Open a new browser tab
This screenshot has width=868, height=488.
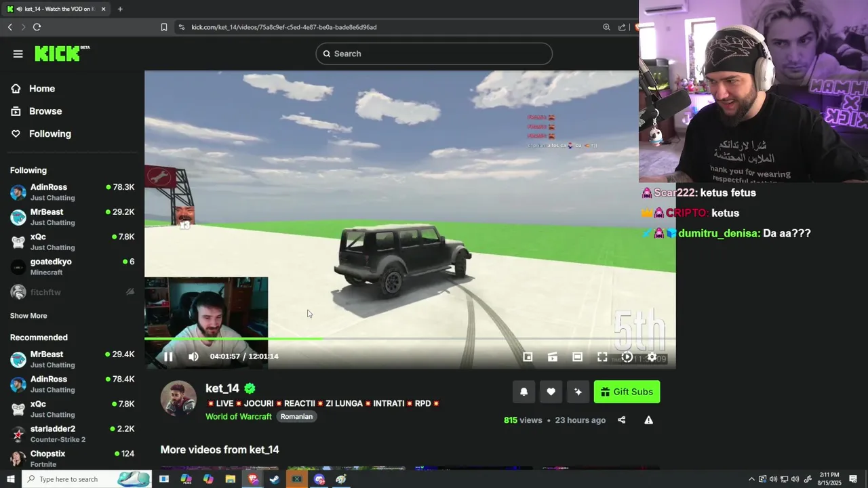[120, 9]
